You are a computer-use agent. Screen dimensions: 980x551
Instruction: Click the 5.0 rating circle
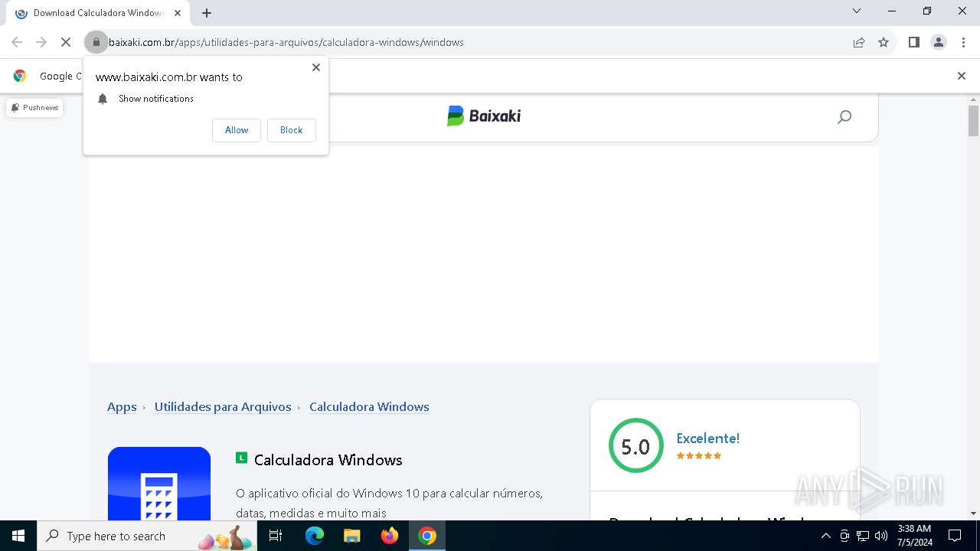(x=635, y=446)
